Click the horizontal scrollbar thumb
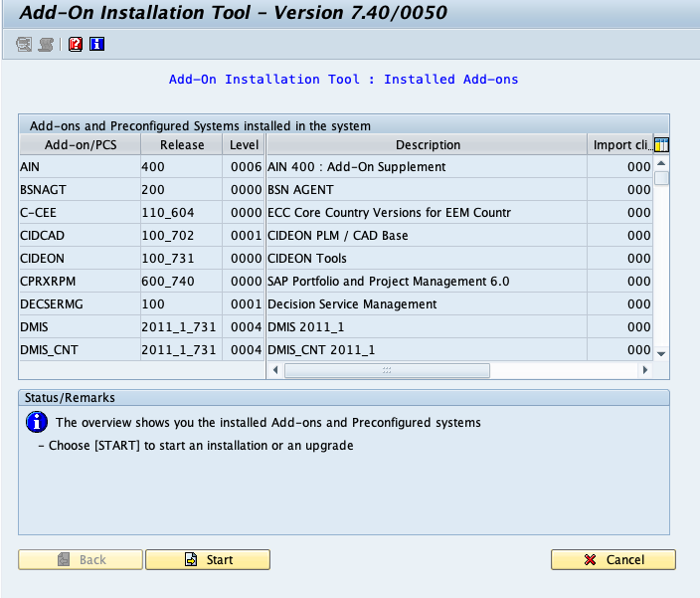Screen dimensions: 700x598 [387, 370]
